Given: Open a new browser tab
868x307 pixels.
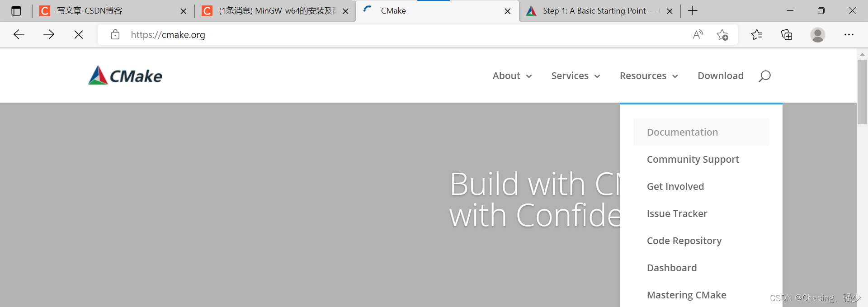Looking at the screenshot, I should point(693,11).
